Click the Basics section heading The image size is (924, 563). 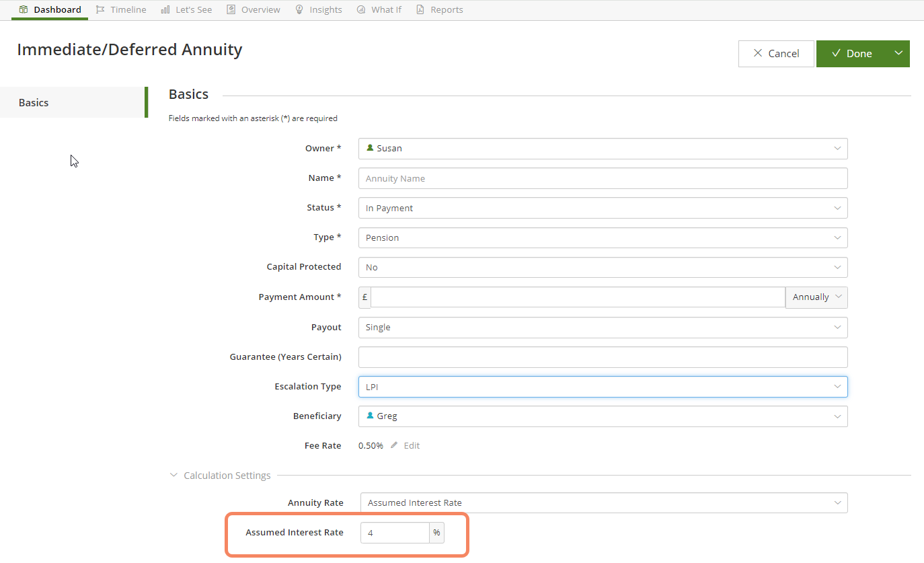(188, 95)
